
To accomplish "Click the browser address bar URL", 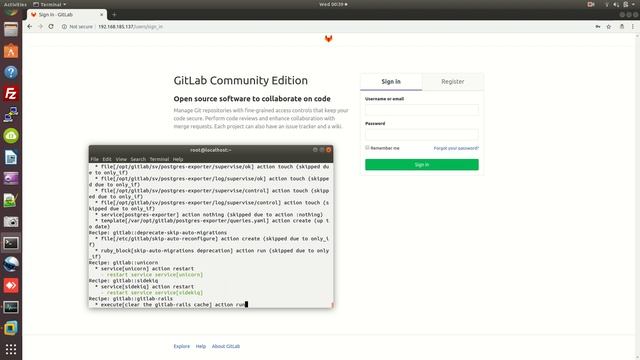I will point(131,27).
